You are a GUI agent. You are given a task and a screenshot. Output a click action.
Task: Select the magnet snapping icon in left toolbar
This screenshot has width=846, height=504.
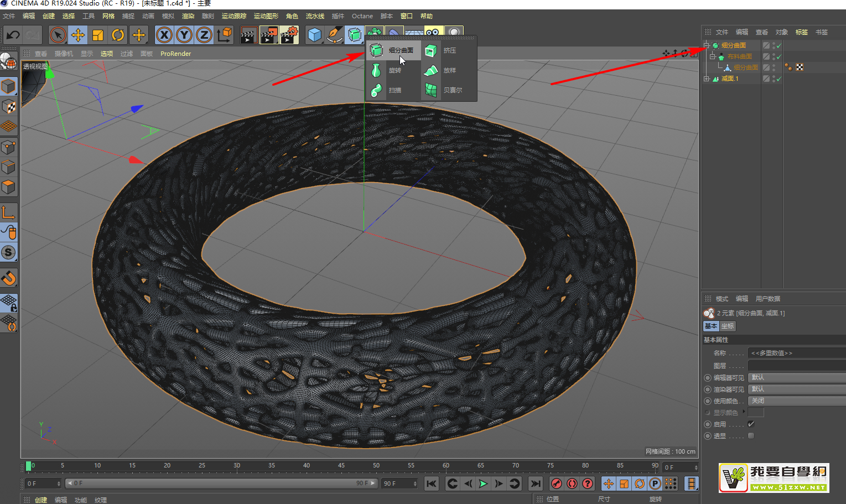[x=9, y=278]
